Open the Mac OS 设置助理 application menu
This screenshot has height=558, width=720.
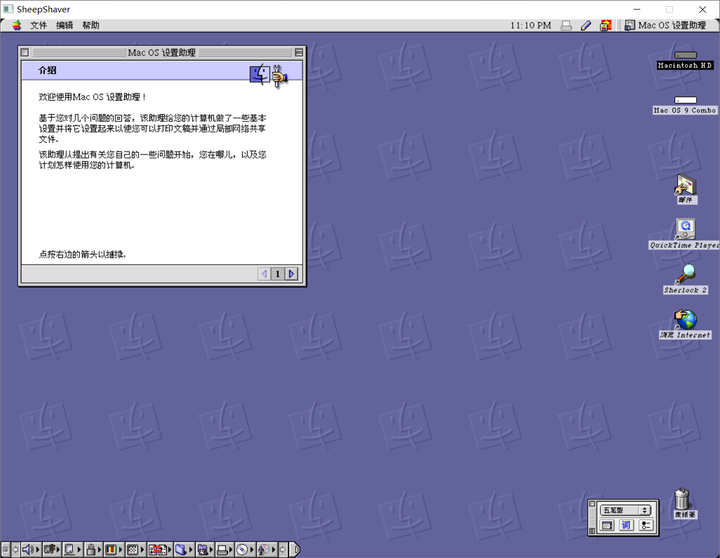(666, 25)
